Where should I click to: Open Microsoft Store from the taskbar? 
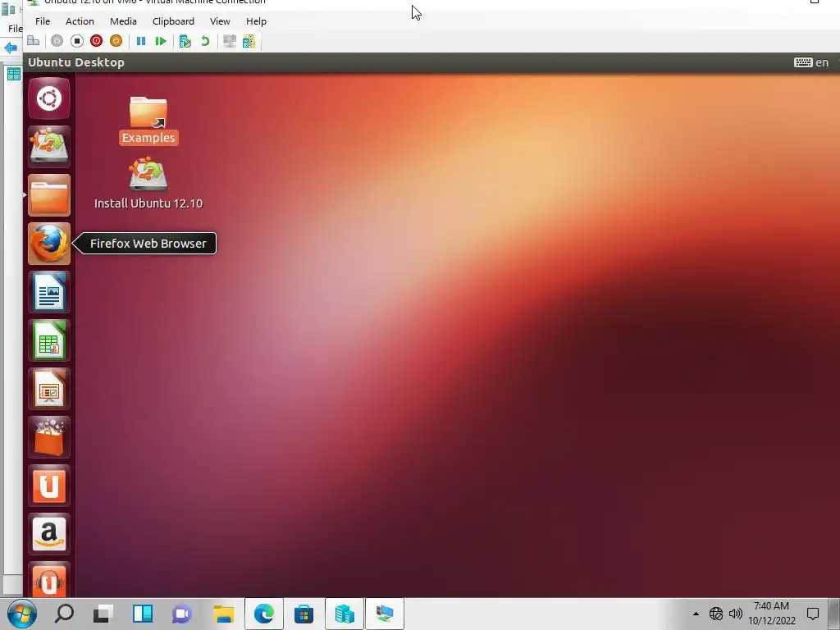coord(304,614)
